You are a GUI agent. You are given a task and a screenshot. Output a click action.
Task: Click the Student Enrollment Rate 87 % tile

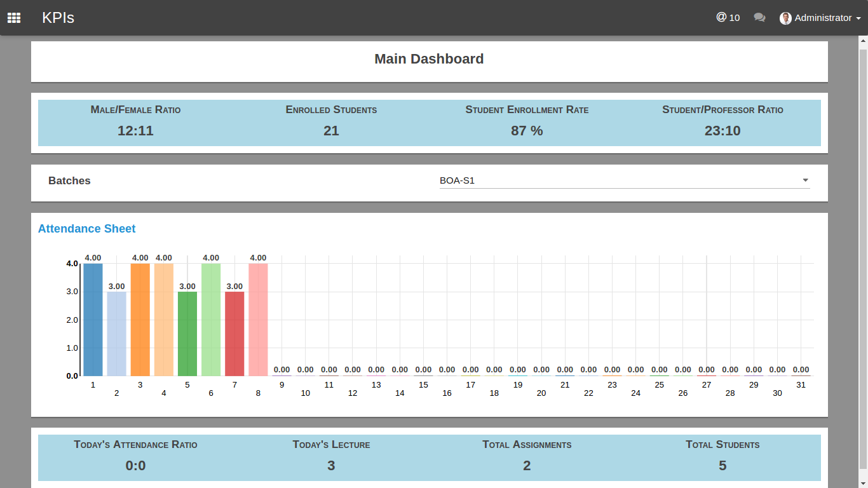(x=527, y=123)
